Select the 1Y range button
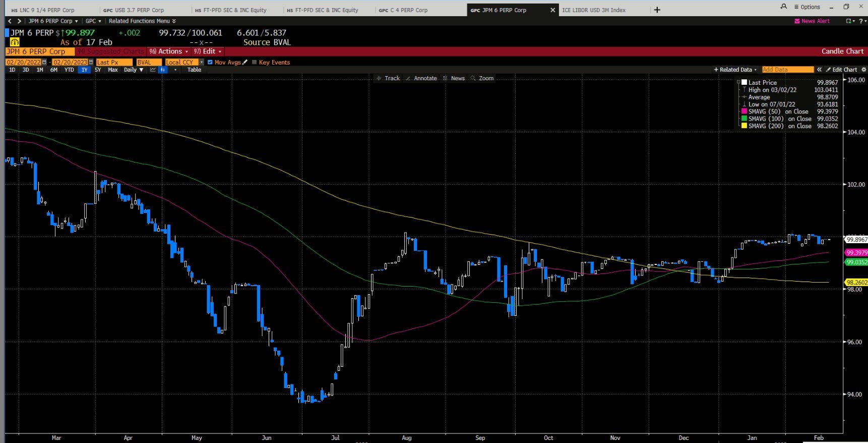This screenshot has width=868, height=443. [x=84, y=70]
